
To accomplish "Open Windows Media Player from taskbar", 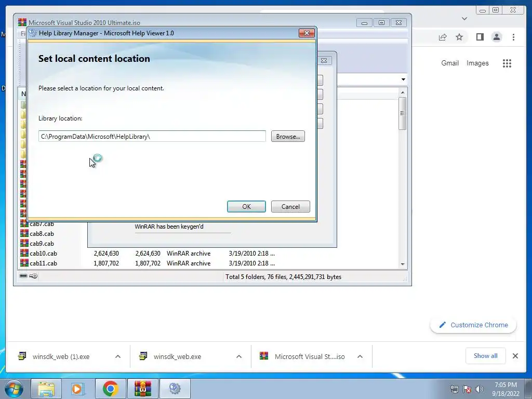I will pyautogui.click(x=78, y=389).
